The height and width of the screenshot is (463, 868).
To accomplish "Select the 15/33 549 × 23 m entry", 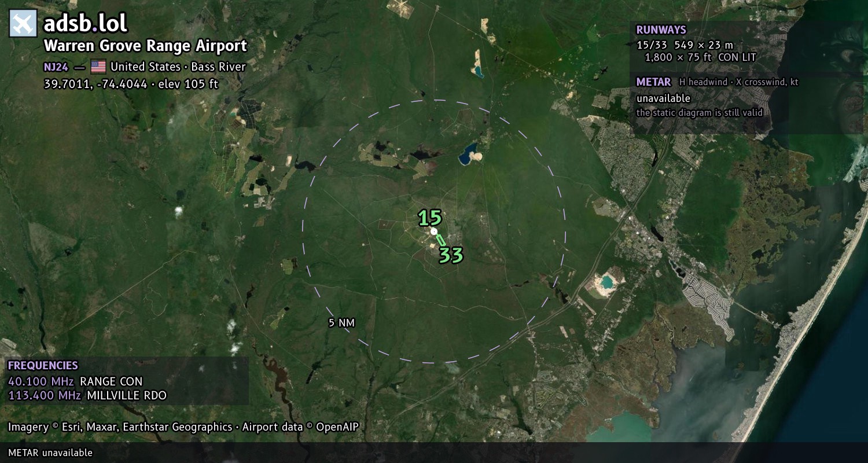I will pyautogui.click(x=685, y=45).
